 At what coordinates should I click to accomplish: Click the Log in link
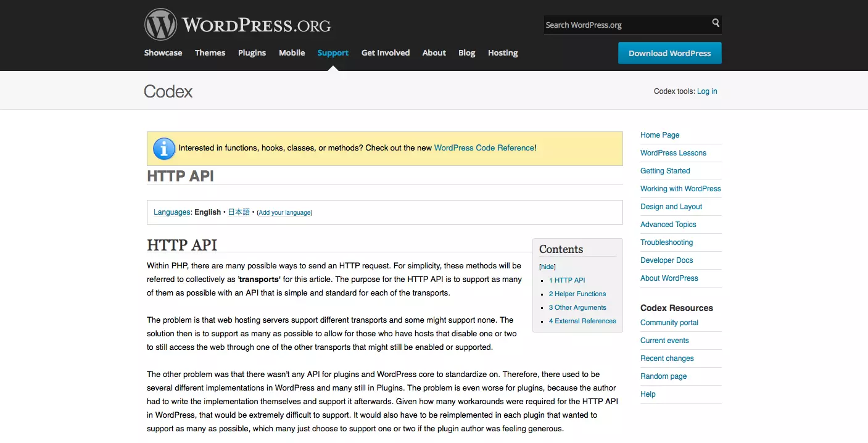click(707, 91)
